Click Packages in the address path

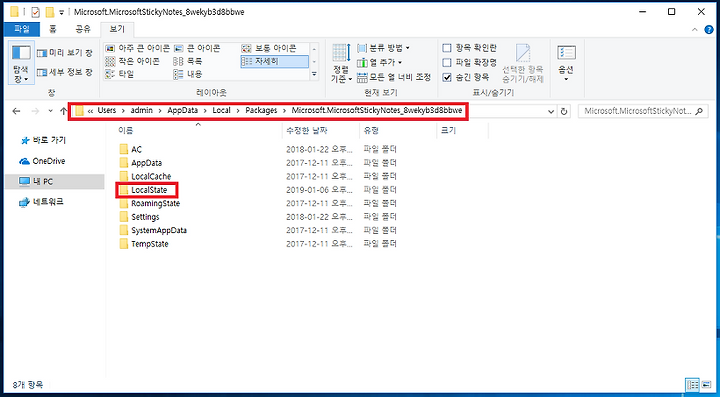point(261,111)
